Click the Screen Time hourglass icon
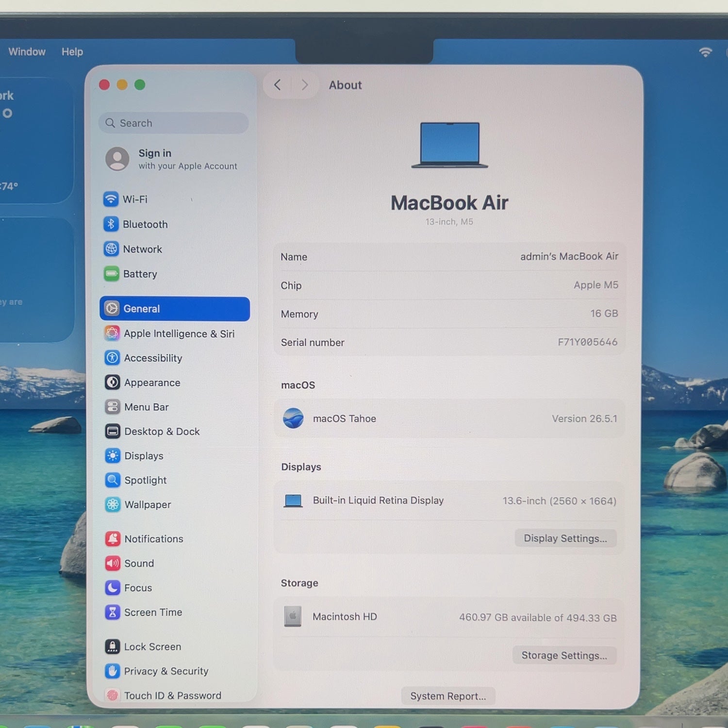 click(113, 612)
